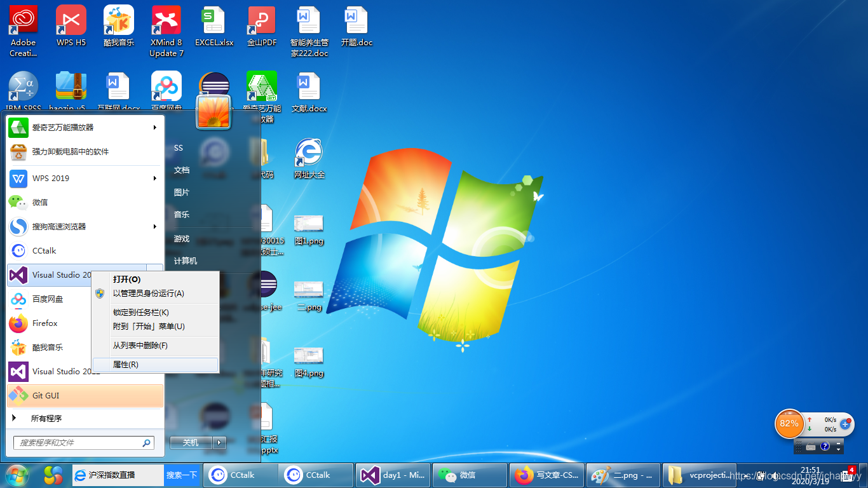Click the language bar help question icon
The image size is (868, 488).
click(825, 447)
